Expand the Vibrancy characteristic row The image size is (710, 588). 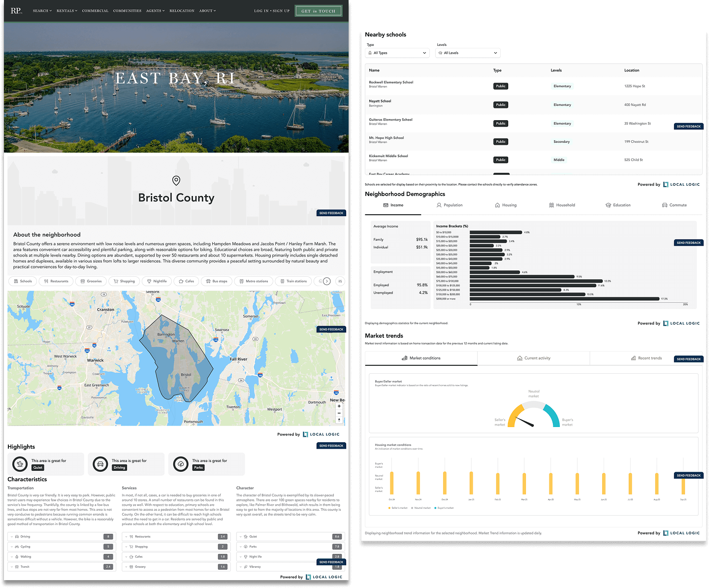click(241, 566)
